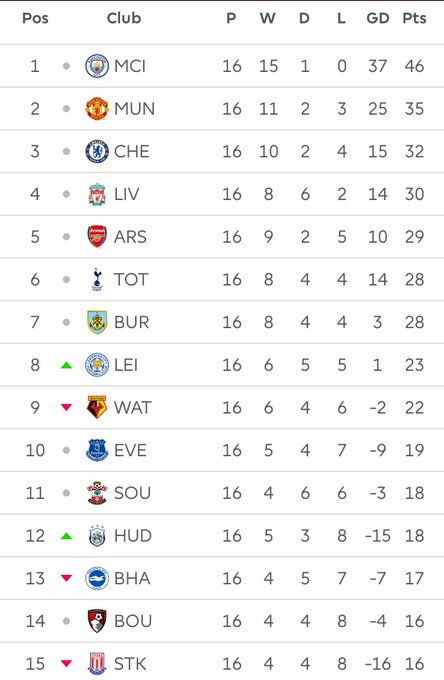Select the Manchester United crest icon
The image size is (444, 680).
pyautogui.click(x=97, y=108)
